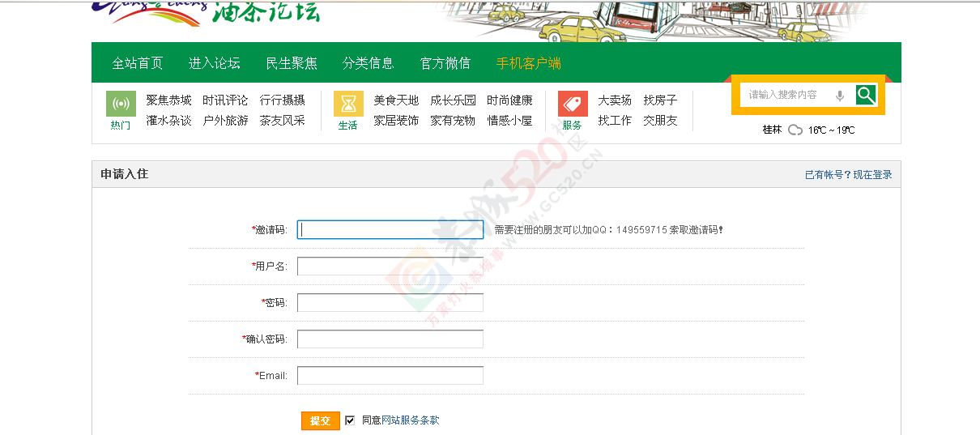Focus the 密码 input field
This screenshot has height=435, width=980.
coord(390,303)
